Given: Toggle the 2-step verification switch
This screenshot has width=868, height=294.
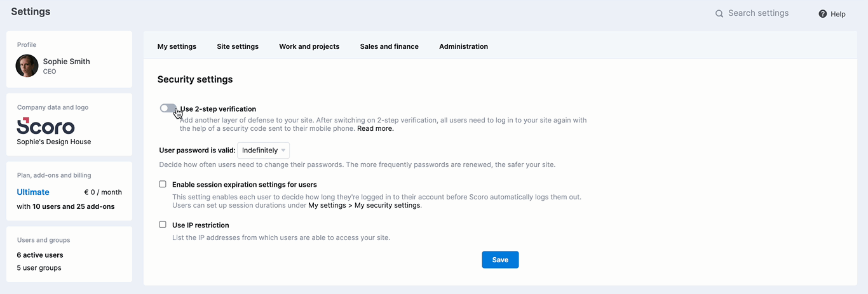Looking at the screenshot, I should coord(168,109).
